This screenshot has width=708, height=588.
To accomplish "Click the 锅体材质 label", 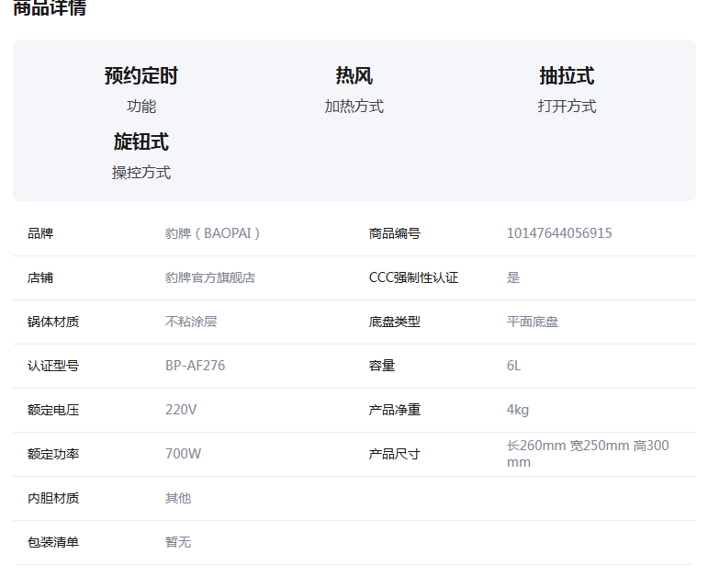I will pyautogui.click(x=53, y=322).
